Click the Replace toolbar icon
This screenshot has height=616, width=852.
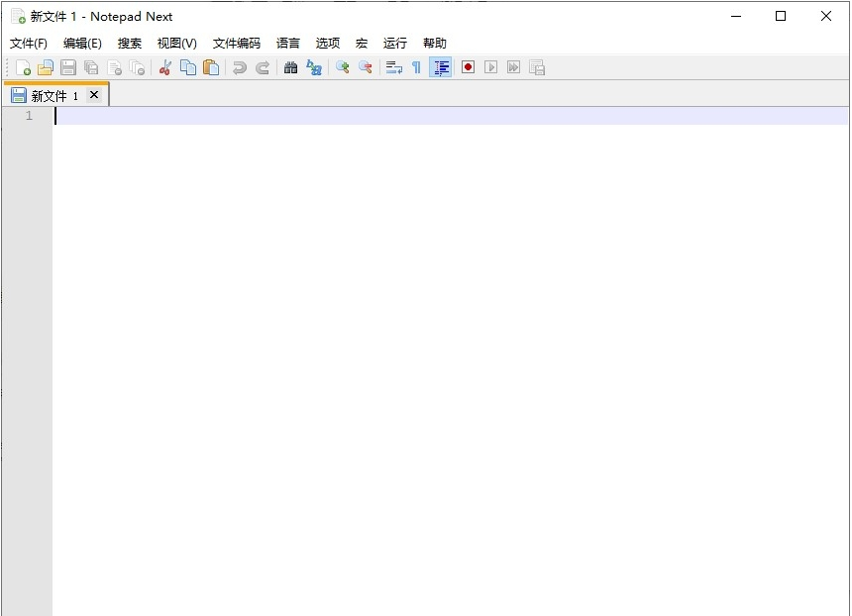pos(313,66)
